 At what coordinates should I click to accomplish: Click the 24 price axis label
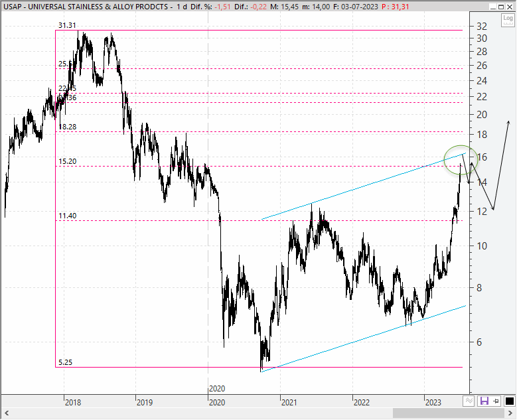point(482,81)
